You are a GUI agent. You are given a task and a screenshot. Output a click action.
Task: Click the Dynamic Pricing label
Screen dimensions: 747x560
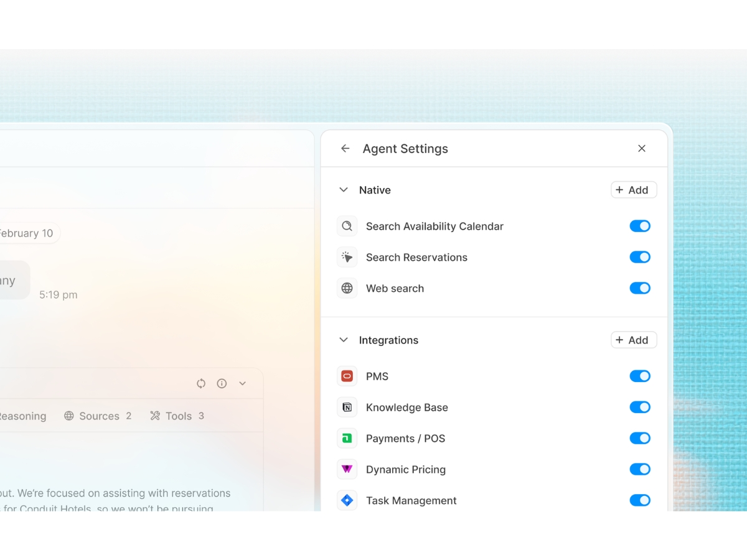click(x=406, y=470)
